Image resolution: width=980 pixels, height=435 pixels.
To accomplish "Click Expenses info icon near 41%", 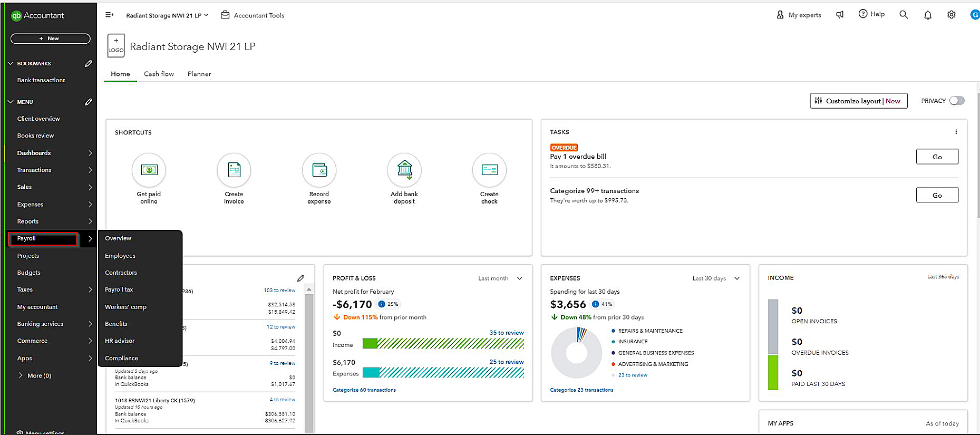I will click(595, 304).
